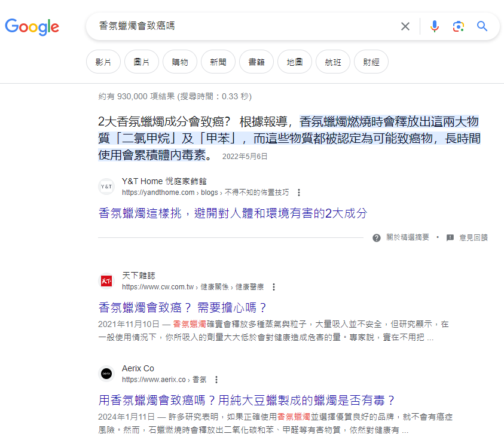Click the Aerix Co site name
The width and height of the screenshot is (504, 446).
coord(138,368)
